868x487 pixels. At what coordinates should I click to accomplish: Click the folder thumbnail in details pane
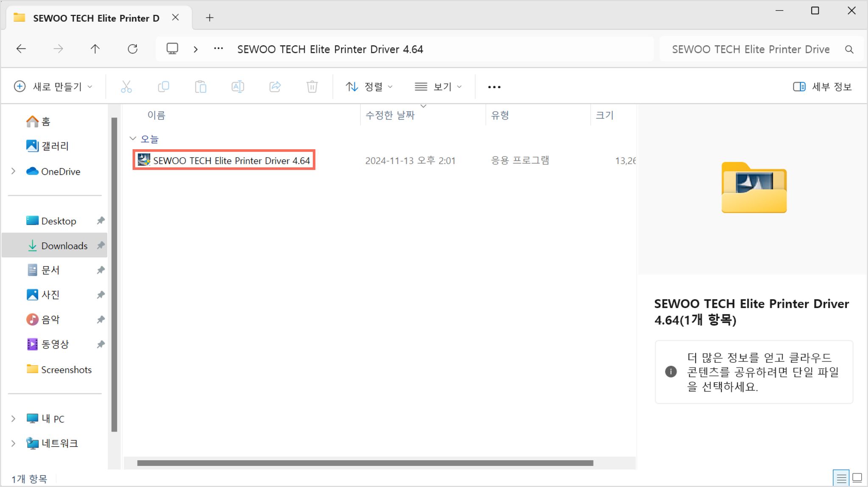coord(754,187)
